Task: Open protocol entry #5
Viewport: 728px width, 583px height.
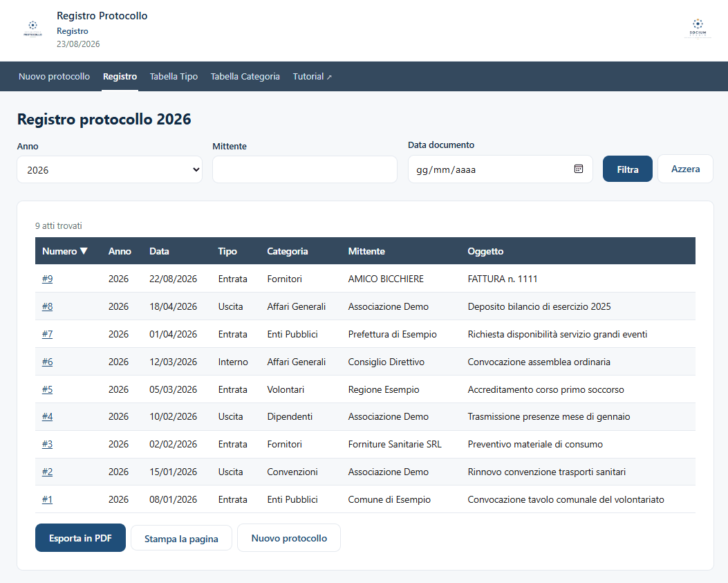Action: point(47,389)
